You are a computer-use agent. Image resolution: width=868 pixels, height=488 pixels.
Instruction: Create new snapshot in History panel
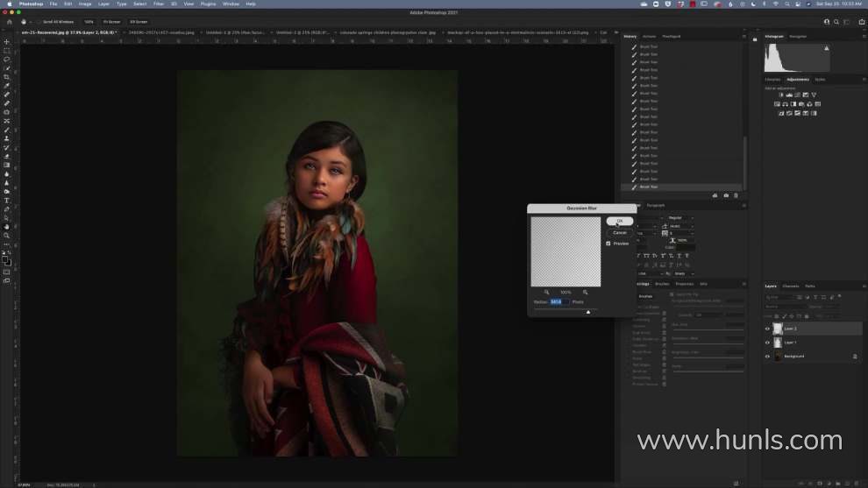pyautogui.click(x=726, y=195)
